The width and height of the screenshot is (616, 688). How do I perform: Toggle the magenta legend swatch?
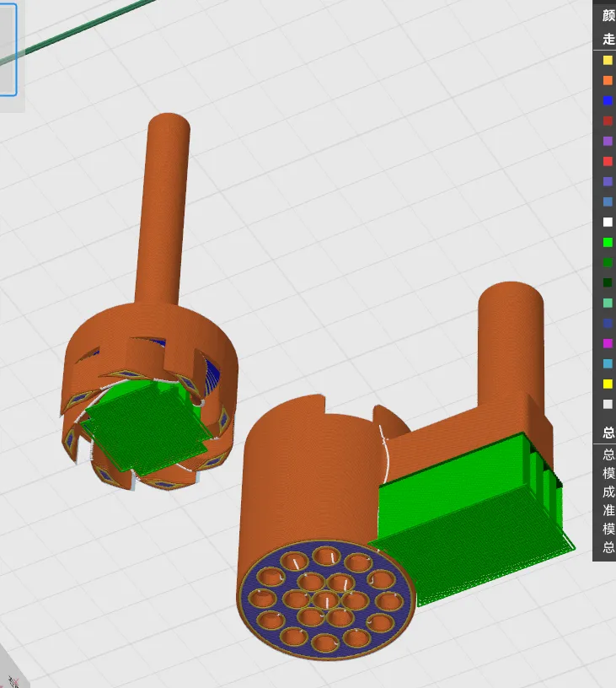[x=608, y=343]
